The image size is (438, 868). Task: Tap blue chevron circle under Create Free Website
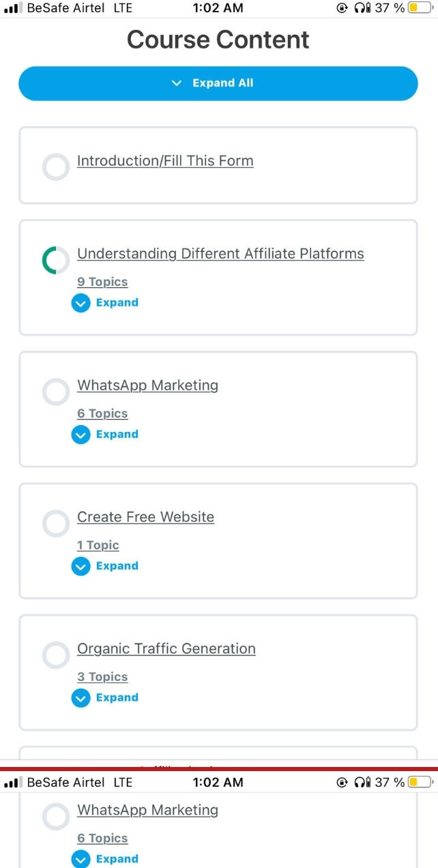81,566
